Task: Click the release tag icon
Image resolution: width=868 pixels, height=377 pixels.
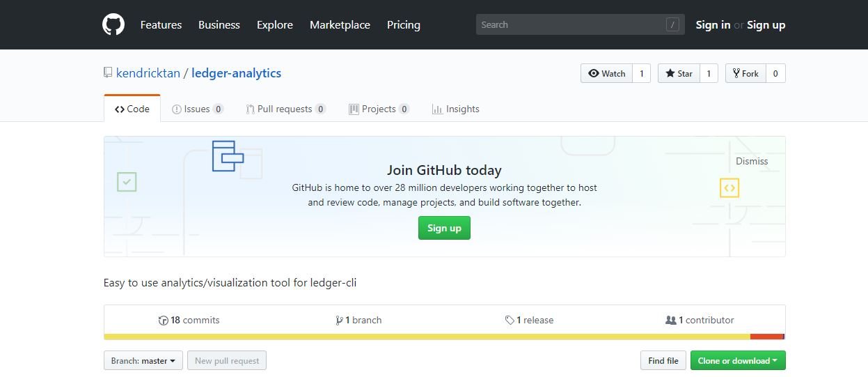Action: point(510,321)
